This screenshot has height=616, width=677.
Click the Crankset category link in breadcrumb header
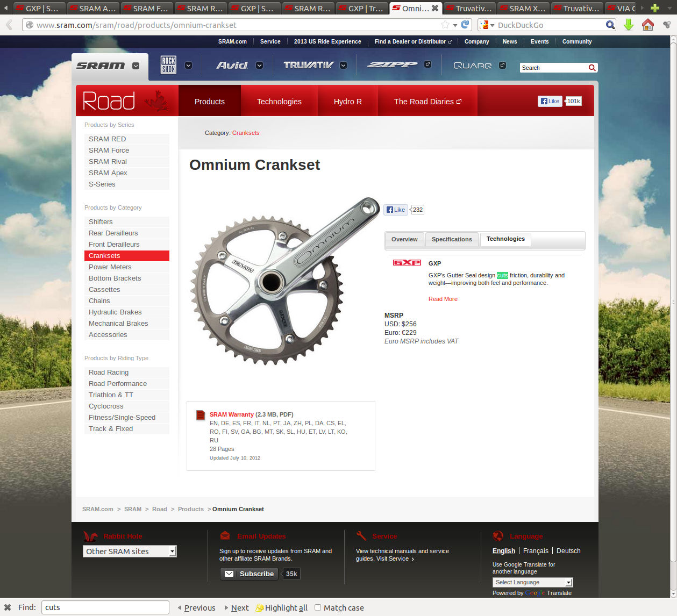[x=246, y=133]
